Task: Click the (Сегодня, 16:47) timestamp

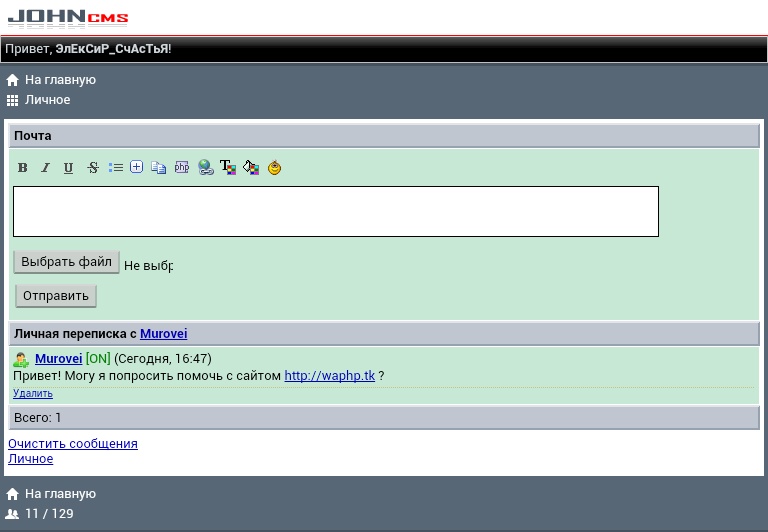Action: pyautogui.click(x=163, y=359)
